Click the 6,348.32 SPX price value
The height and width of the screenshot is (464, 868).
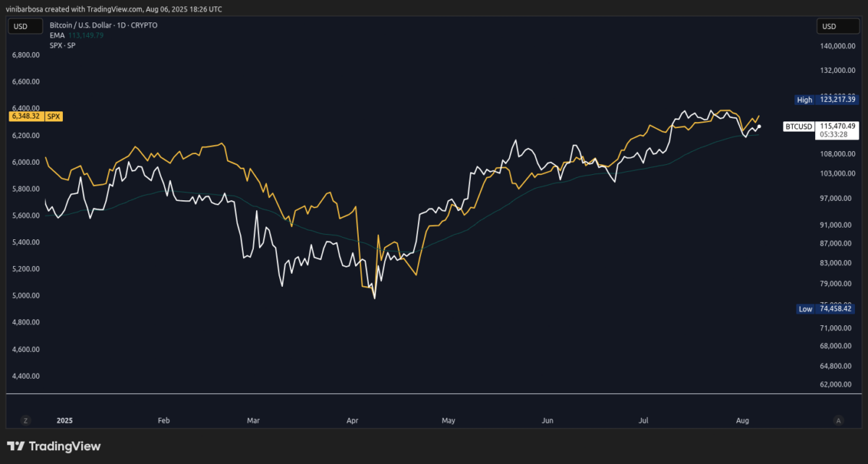(25, 116)
